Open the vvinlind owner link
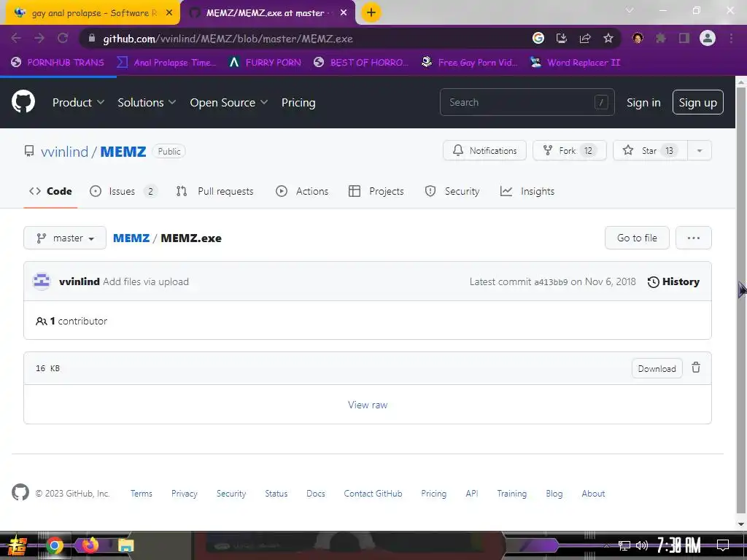Image resolution: width=747 pixels, height=560 pixels. [64, 152]
